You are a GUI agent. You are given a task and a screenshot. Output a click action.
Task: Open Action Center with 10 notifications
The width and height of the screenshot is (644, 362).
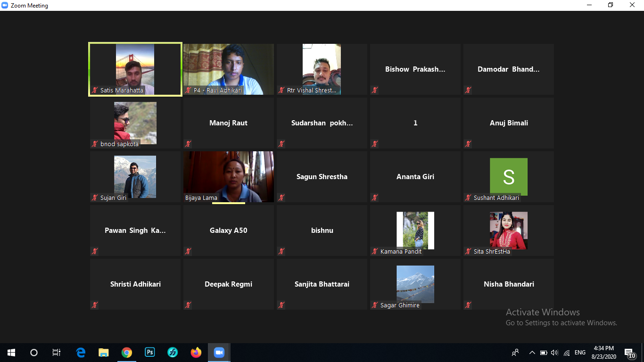(630, 353)
